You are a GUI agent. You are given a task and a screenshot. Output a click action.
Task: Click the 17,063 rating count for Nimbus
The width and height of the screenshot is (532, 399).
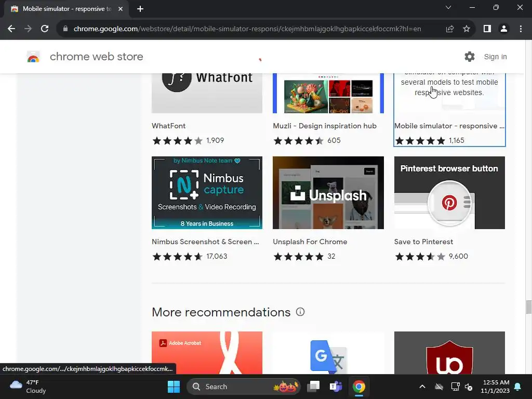coord(217,256)
